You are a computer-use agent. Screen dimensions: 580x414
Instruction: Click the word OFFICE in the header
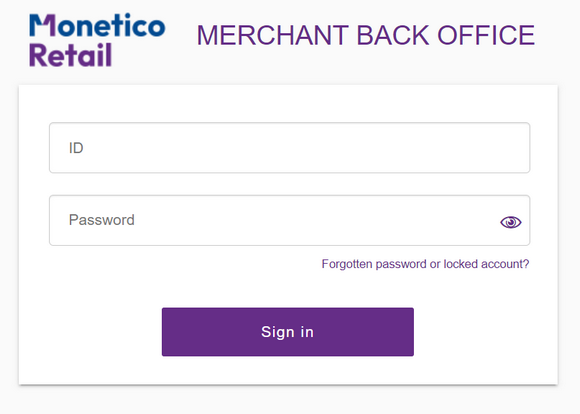coord(486,36)
